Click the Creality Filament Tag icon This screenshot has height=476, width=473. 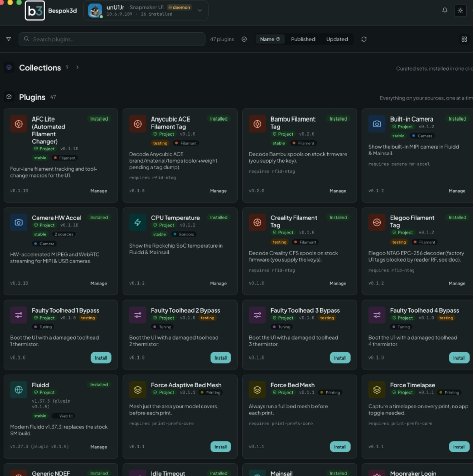click(257, 223)
